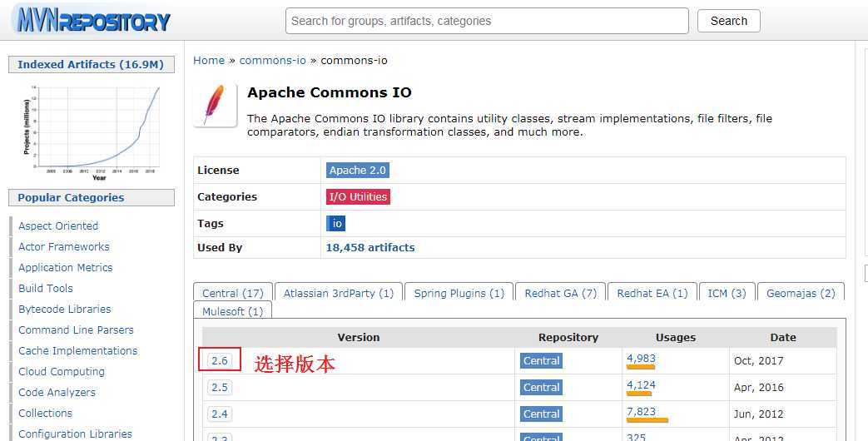Open the Command Line Parsers category
The height and width of the screenshot is (441, 868).
(76, 330)
